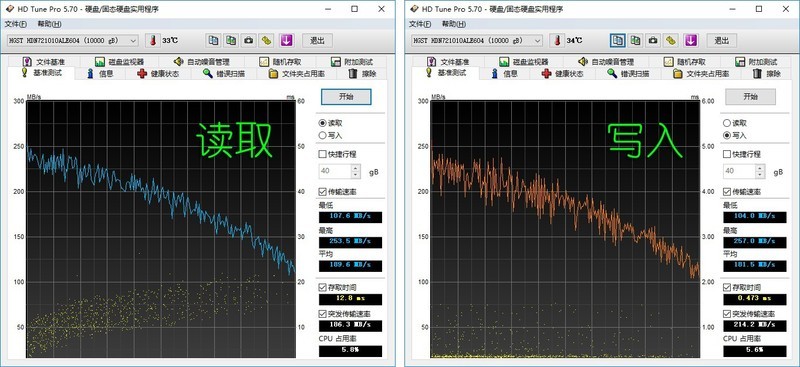
Task: Click thermometer icon beside 34℃ reading
Action: coord(557,40)
